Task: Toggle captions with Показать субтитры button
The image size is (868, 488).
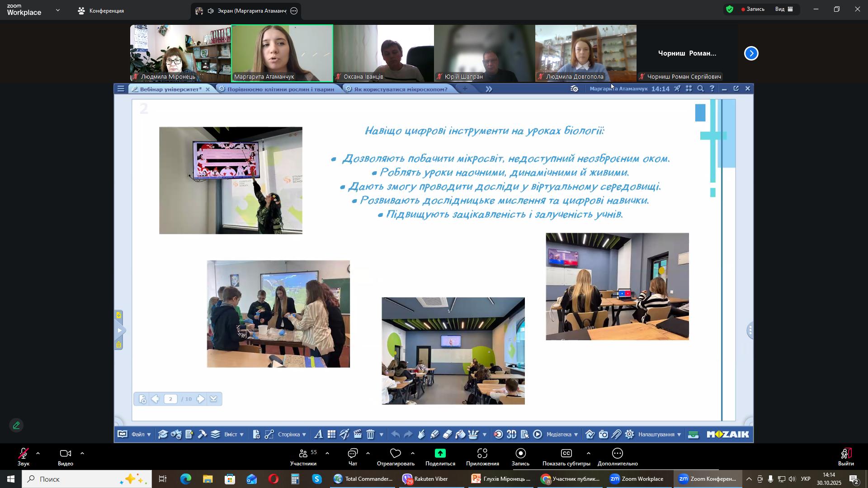Action: (x=566, y=456)
